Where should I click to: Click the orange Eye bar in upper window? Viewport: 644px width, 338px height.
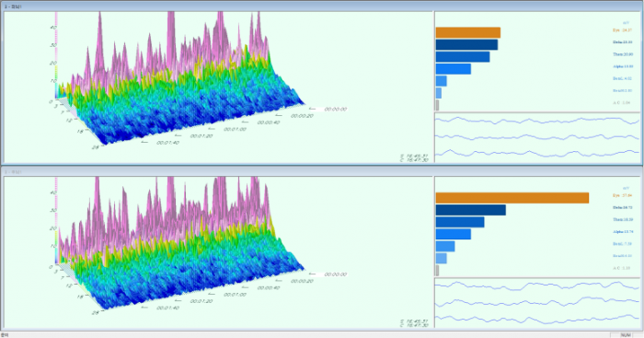pos(467,32)
